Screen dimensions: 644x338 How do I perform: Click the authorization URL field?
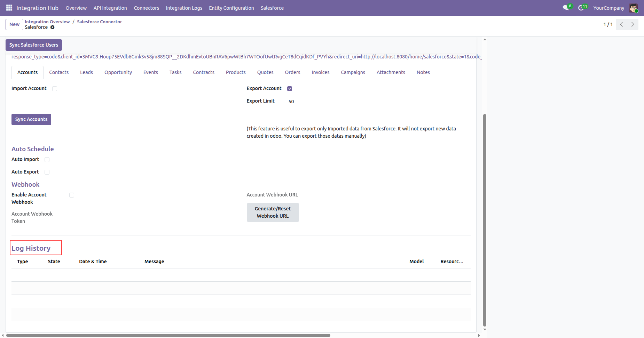point(246,57)
